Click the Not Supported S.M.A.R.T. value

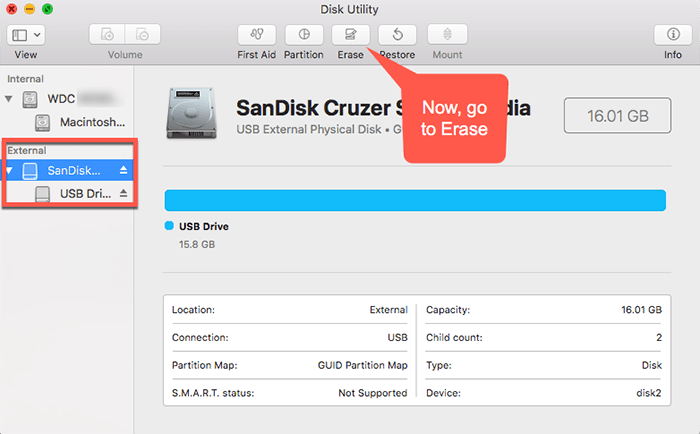tap(373, 393)
